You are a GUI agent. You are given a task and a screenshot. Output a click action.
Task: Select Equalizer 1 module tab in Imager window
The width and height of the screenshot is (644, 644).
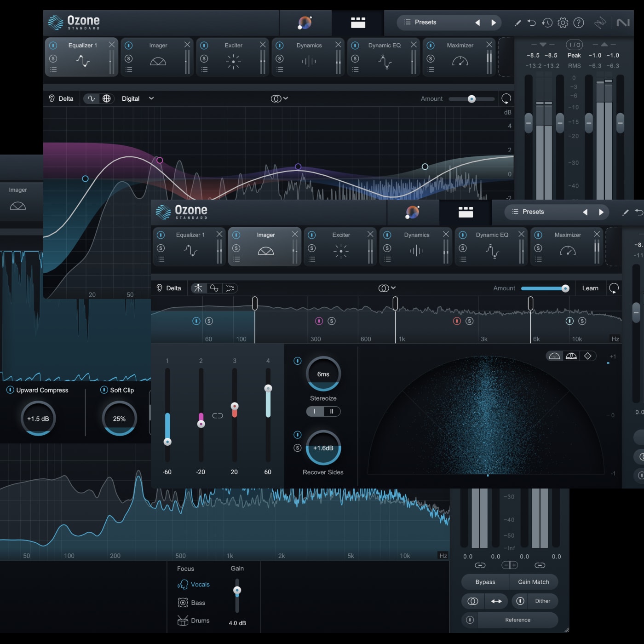point(190,247)
